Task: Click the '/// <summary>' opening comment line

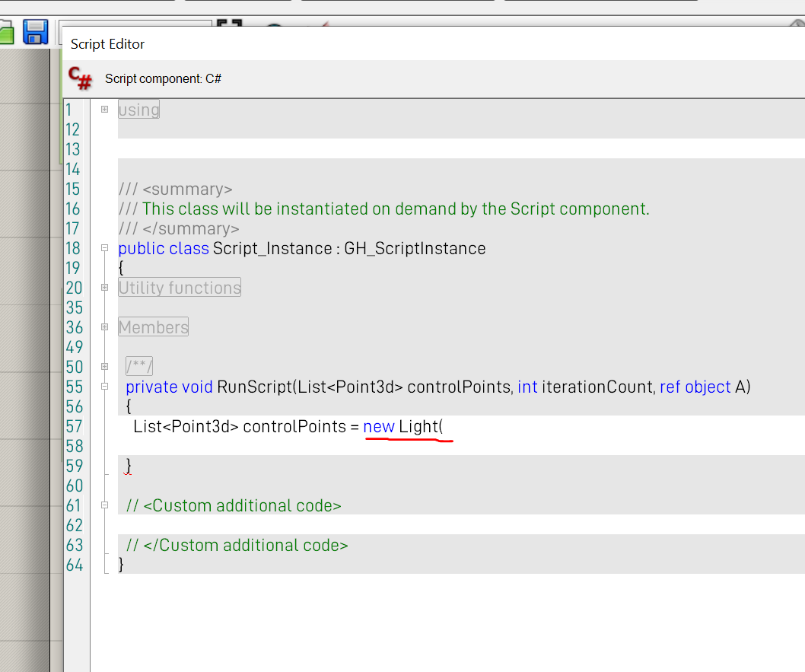Action: (176, 189)
